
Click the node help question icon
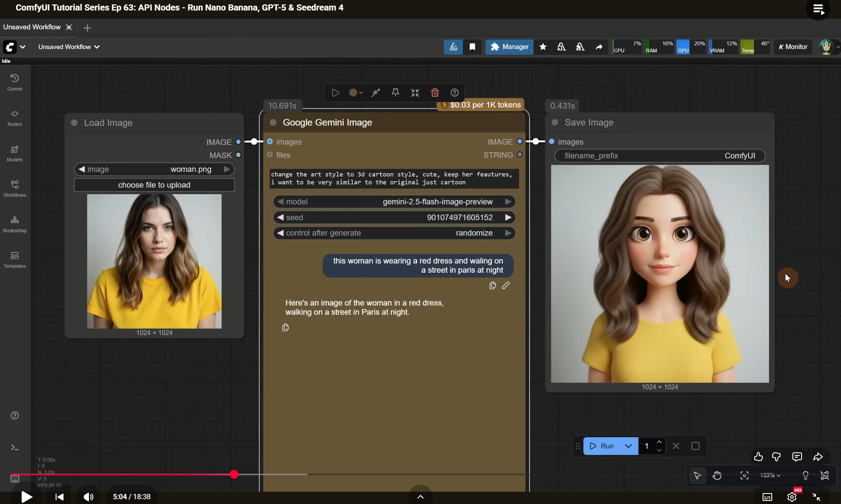pos(454,92)
